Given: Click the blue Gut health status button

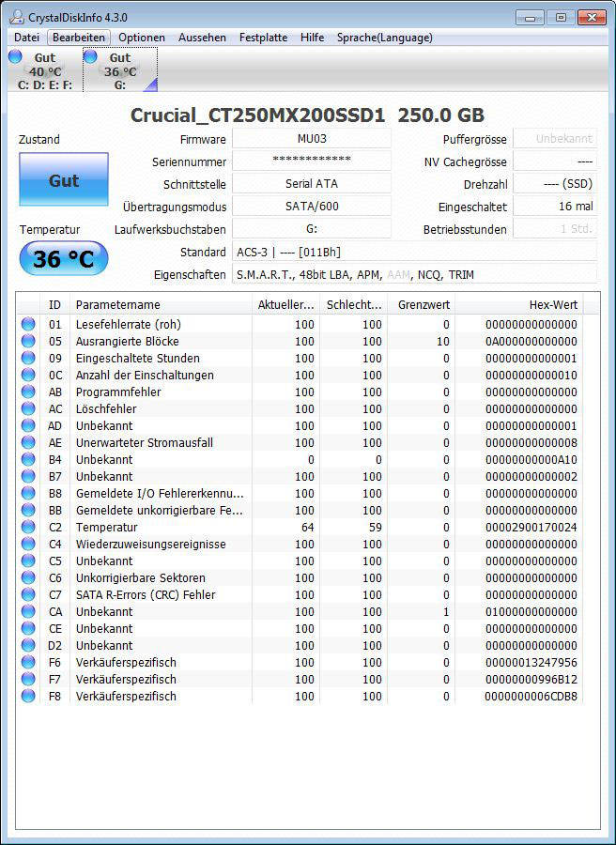Looking at the screenshot, I should pos(64,179).
